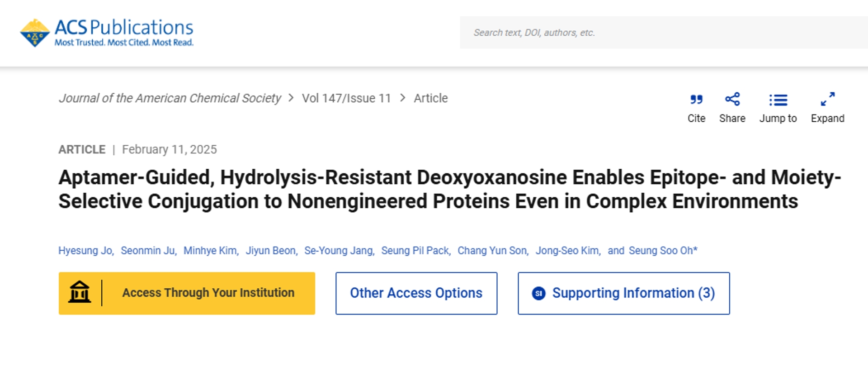Click the Share network icon

pyautogui.click(x=732, y=99)
